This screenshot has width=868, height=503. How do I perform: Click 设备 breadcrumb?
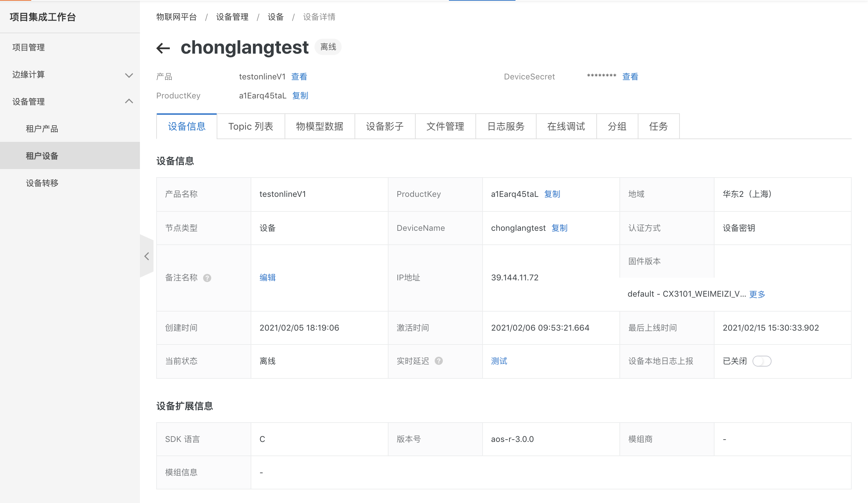click(x=275, y=17)
